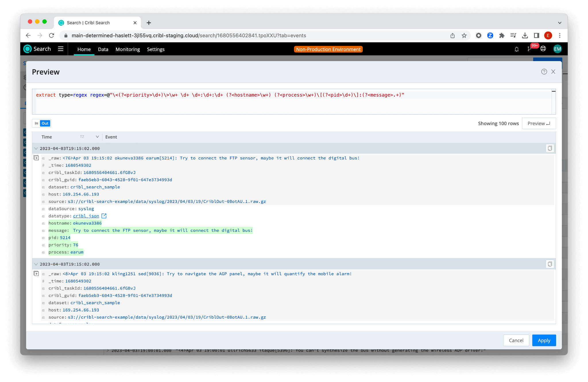Expand the _raw field of the second event
588x382 pixels.
(36, 274)
